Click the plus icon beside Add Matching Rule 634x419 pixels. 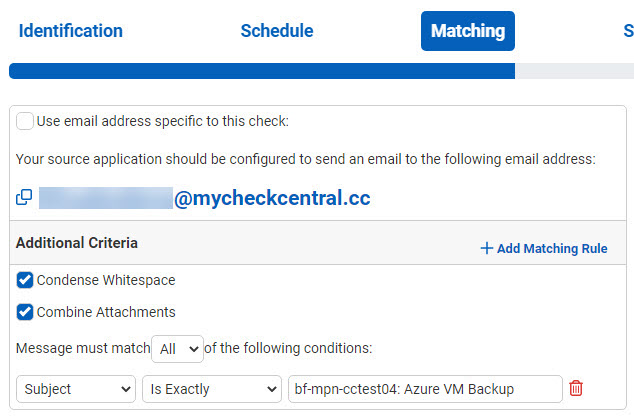point(486,248)
